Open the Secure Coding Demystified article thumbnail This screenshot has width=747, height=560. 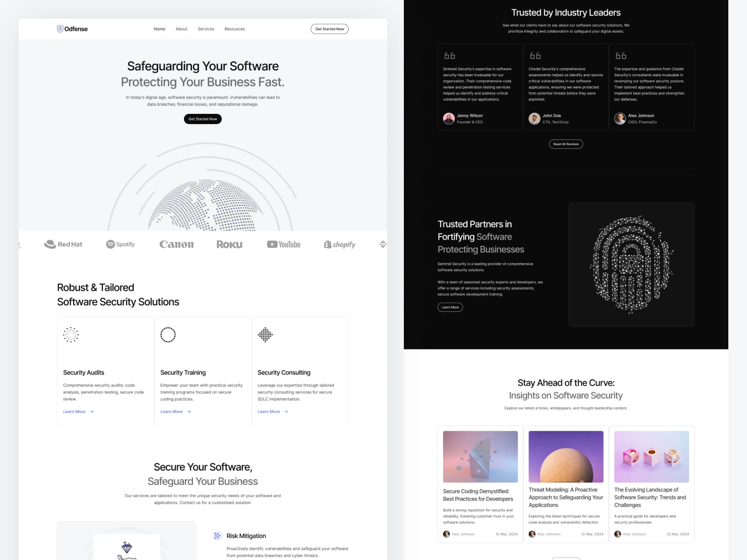click(x=480, y=456)
